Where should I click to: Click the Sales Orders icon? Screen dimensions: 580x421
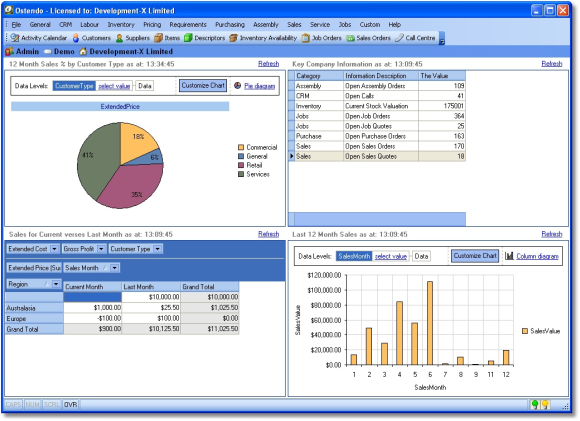pyautogui.click(x=350, y=38)
